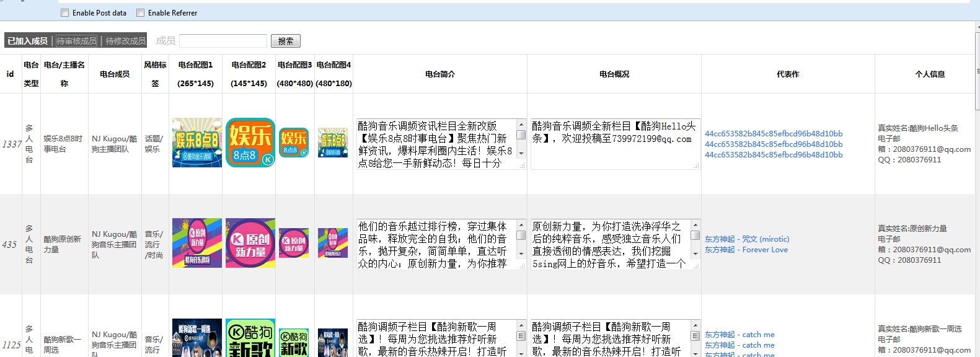This screenshot has height=357, width=980.
Task: Toggle the Enable Referrer checkbox
Action: (x=140, y=13)
